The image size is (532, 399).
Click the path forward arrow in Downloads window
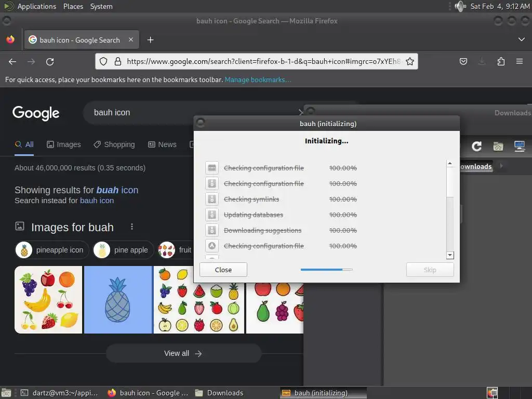(x=501, y=166)
